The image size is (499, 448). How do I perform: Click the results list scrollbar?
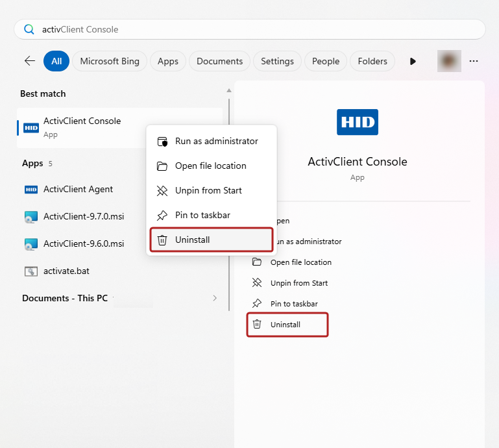[x=229, y=205]
